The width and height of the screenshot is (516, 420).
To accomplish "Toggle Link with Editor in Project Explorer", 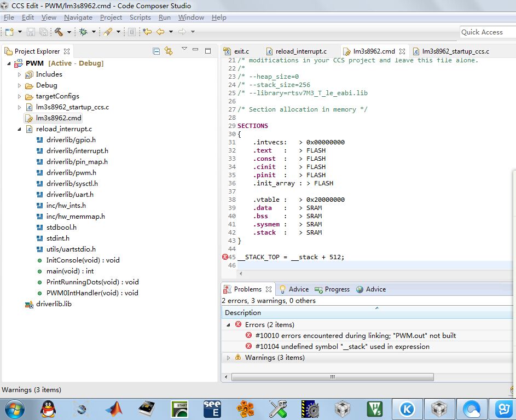I will pos(169,51).
